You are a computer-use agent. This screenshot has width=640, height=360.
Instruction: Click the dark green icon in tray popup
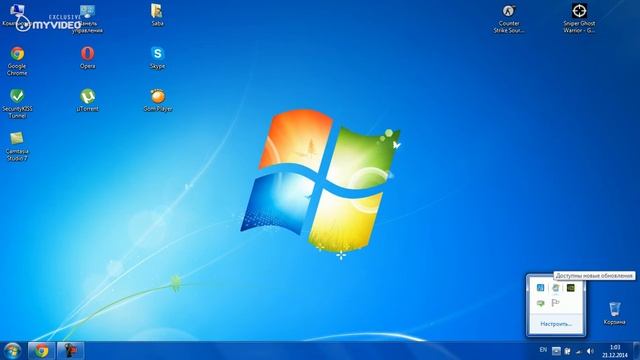coord(571,288)
